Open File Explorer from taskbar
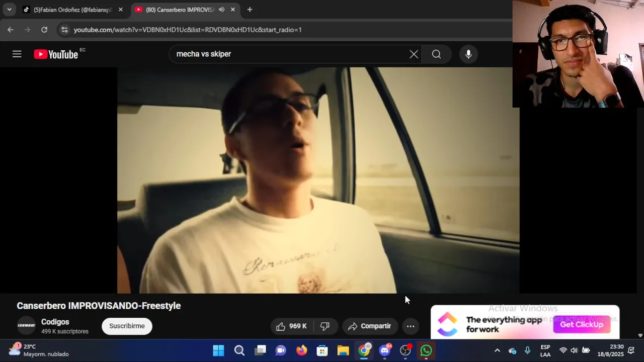 click(x=343, y=350)
